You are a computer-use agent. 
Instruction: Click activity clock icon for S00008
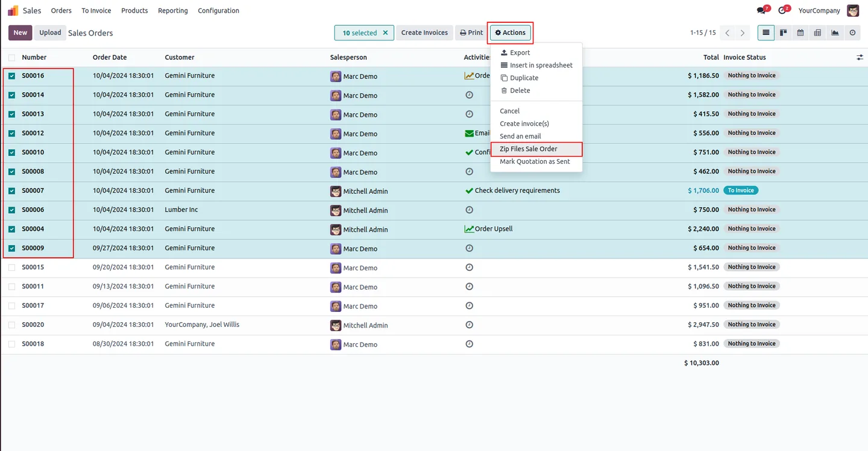coord(470,172)
